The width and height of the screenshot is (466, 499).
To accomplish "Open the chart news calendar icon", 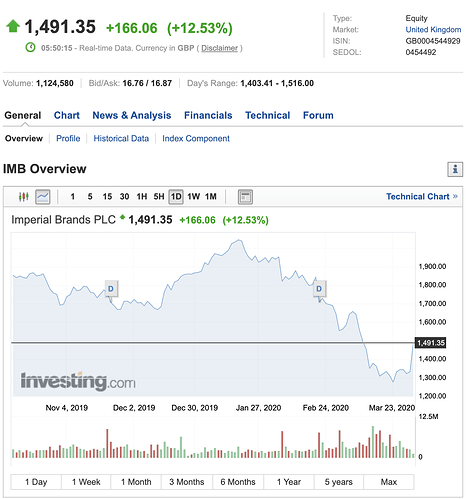I will point(245,197).
